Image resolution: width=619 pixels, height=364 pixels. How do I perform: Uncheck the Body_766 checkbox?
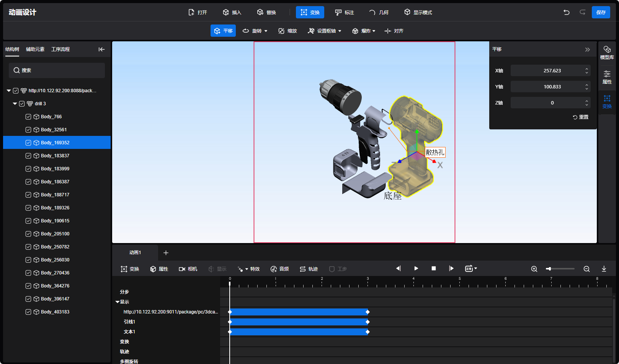click(x=28, y=117)
